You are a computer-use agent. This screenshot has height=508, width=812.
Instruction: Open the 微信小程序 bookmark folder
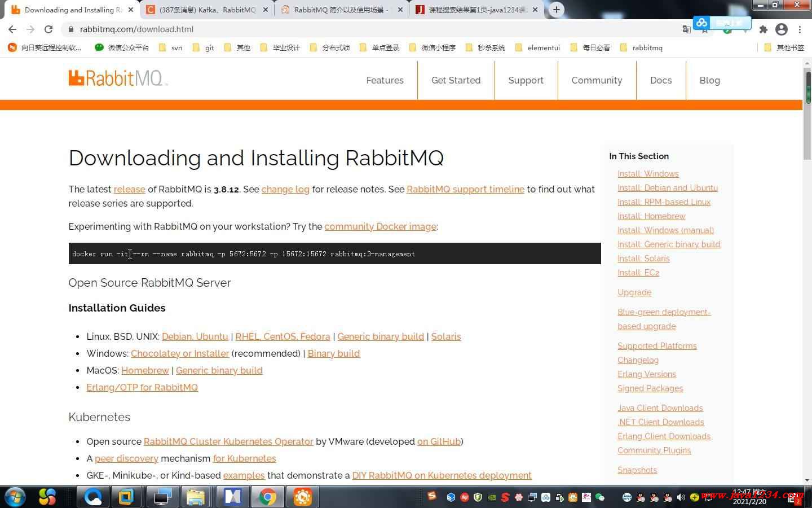pos(432,48)
